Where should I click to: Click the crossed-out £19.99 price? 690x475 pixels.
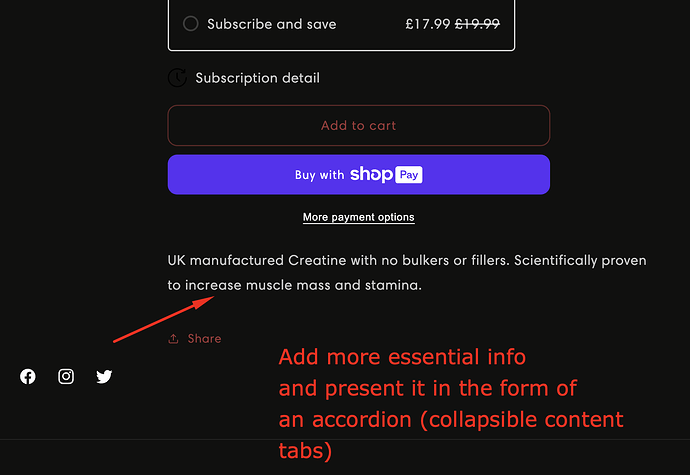pyautogui.click(x=478, y=24)
